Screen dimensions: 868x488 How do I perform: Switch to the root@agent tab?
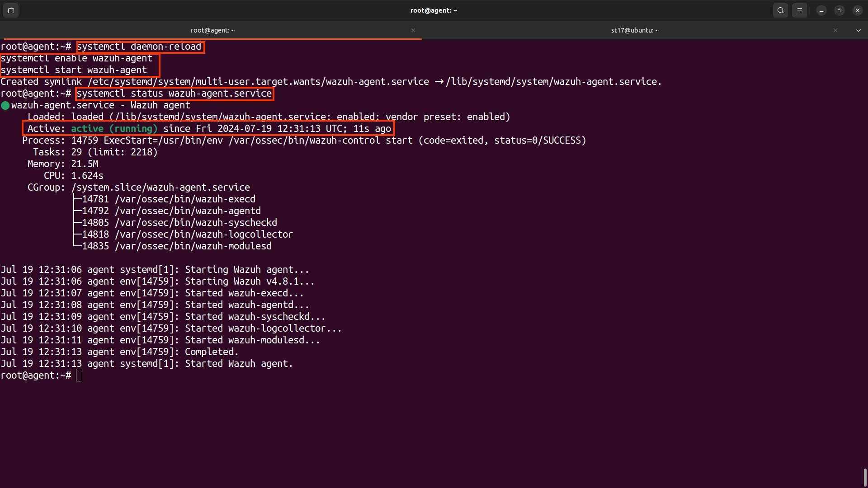pyautogui.click(x=212, y=30)
